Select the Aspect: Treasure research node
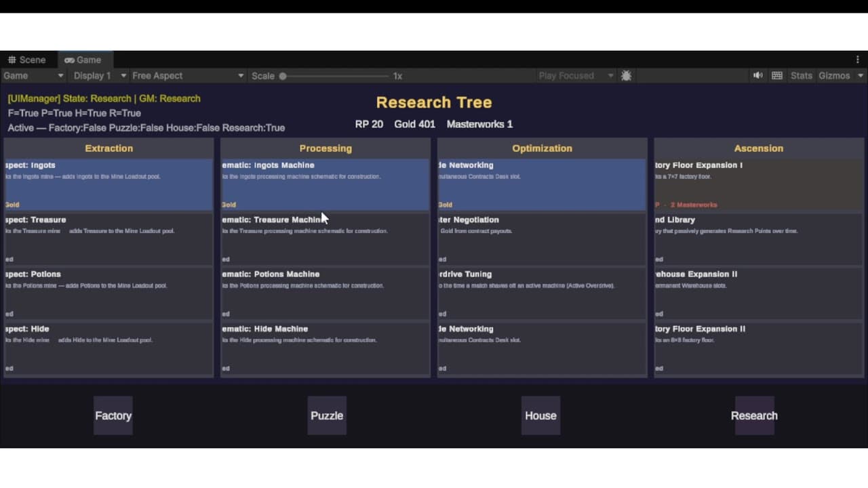This screenshot has width=868, height=488. pos(108,239)
